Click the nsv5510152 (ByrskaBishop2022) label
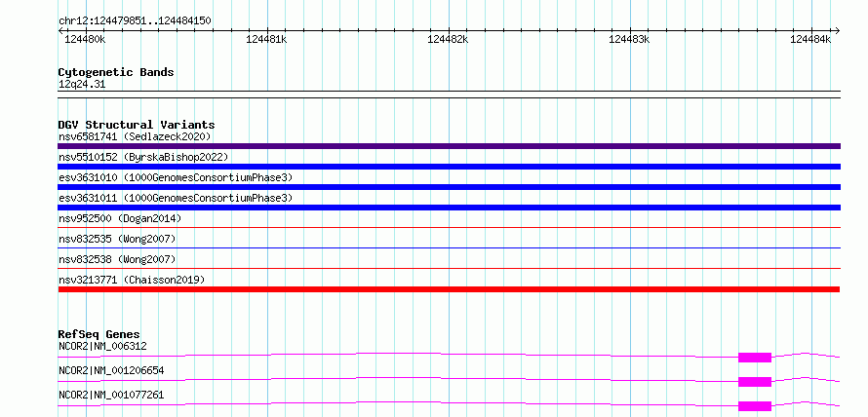The image size is (868, 417). [x=143, y=157]
